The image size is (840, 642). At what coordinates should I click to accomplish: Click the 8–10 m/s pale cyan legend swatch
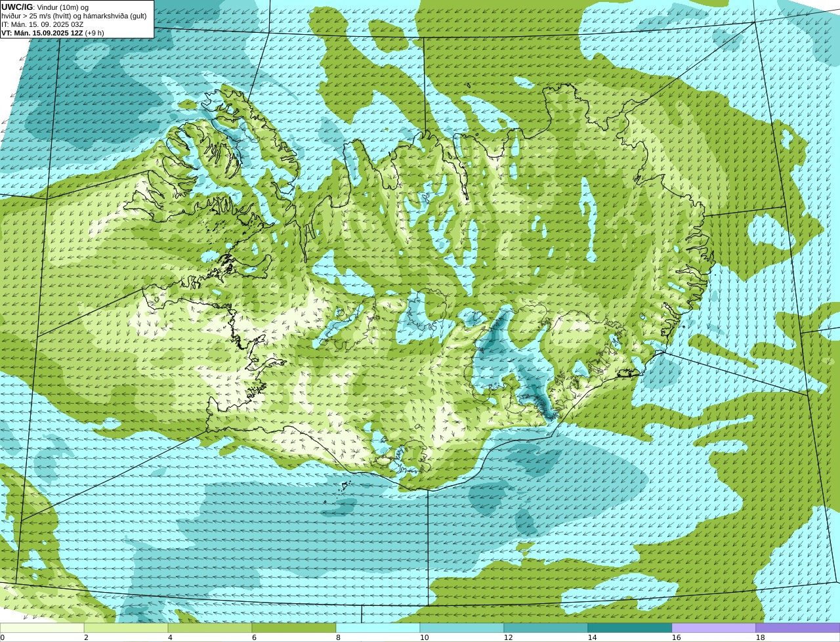click(x=378, y=628)
